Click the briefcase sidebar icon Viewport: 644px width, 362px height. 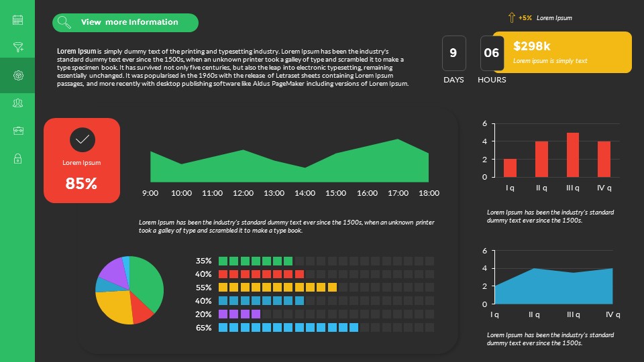click(x=18, y=131)
